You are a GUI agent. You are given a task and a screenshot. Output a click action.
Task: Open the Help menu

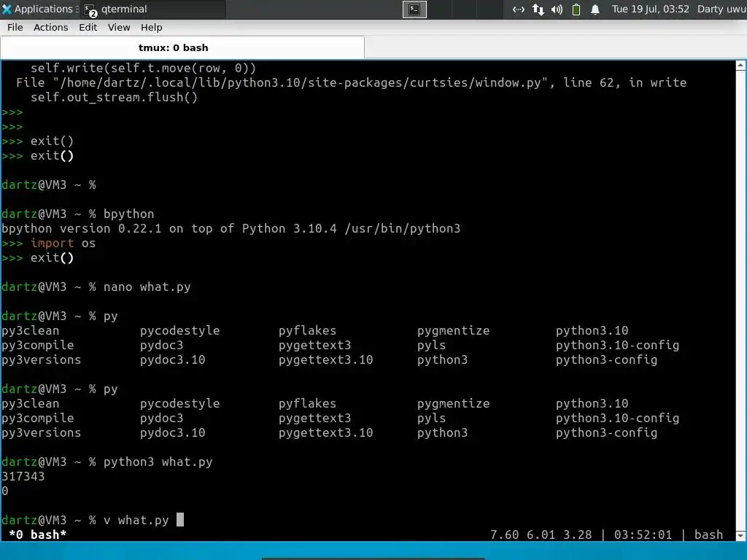pos(152,28)
